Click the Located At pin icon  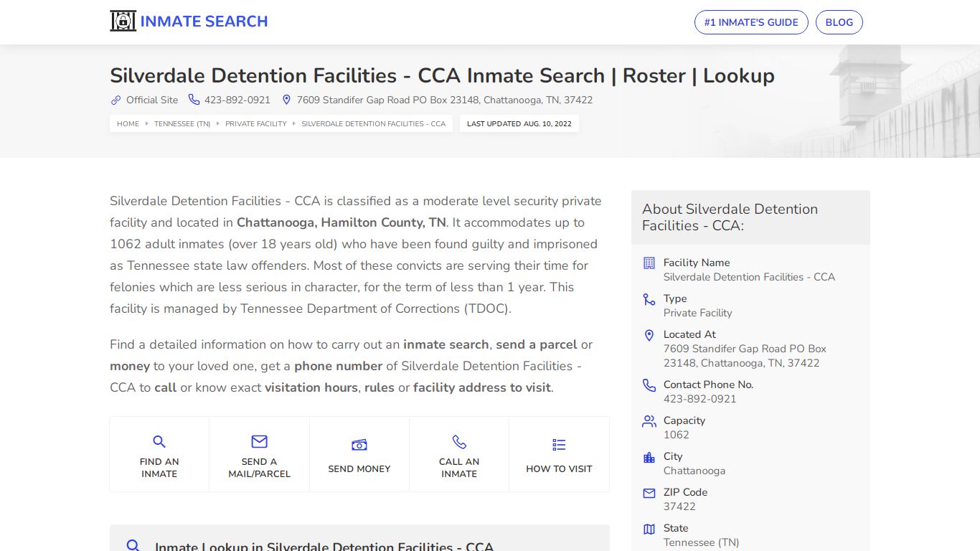(x=649, y=335)
